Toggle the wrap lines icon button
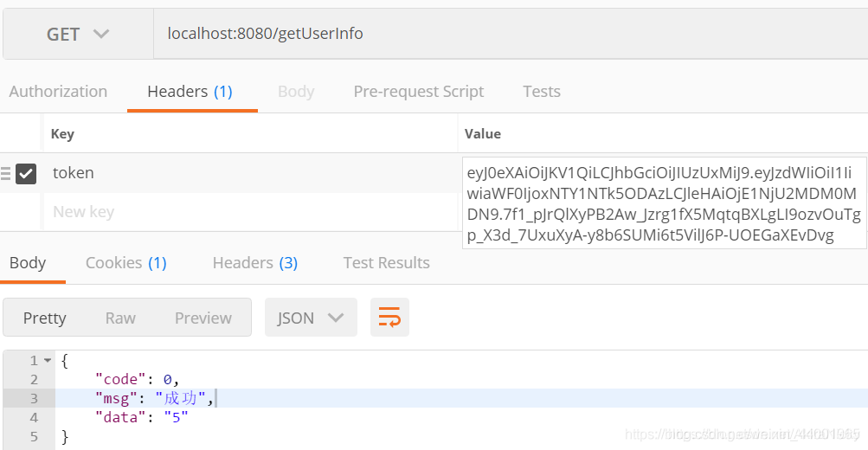This screenshot has height=450, width=868. click(x=389, y=317)
